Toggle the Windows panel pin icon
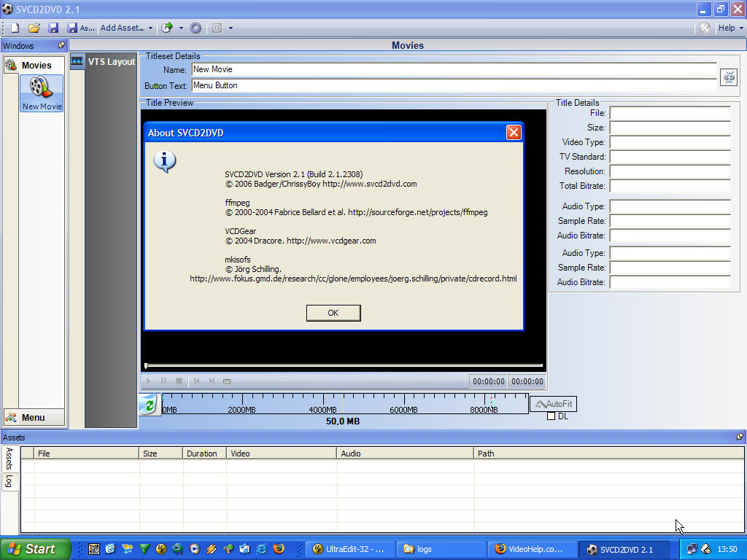The width and height of the screenshot is (747, 560). point(61,45)
